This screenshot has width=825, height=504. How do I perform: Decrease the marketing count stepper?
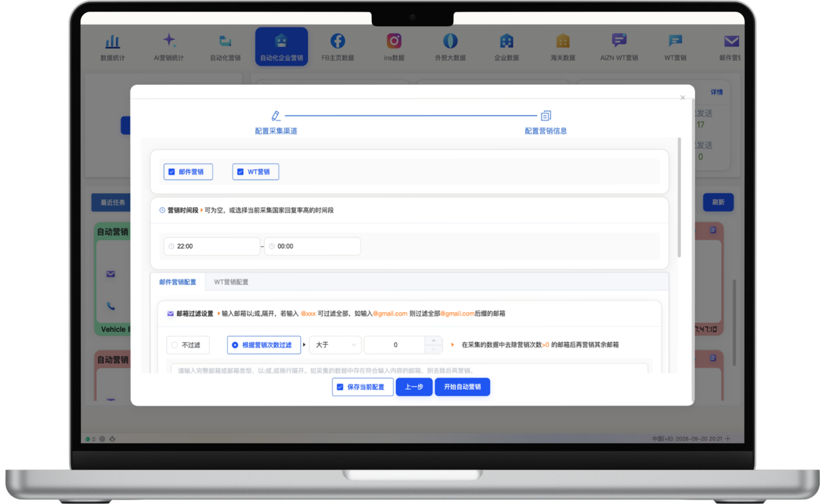coord(434,349)
